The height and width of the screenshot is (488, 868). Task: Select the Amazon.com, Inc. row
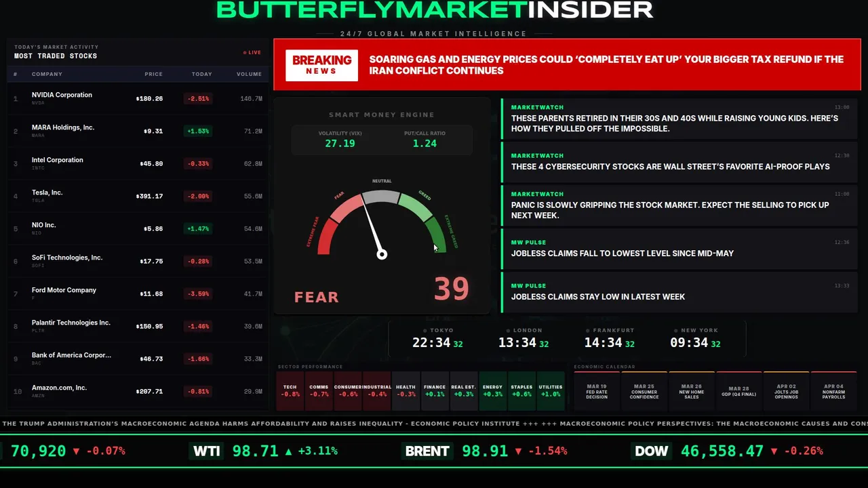pyautogui.click(x=138, y=391)
